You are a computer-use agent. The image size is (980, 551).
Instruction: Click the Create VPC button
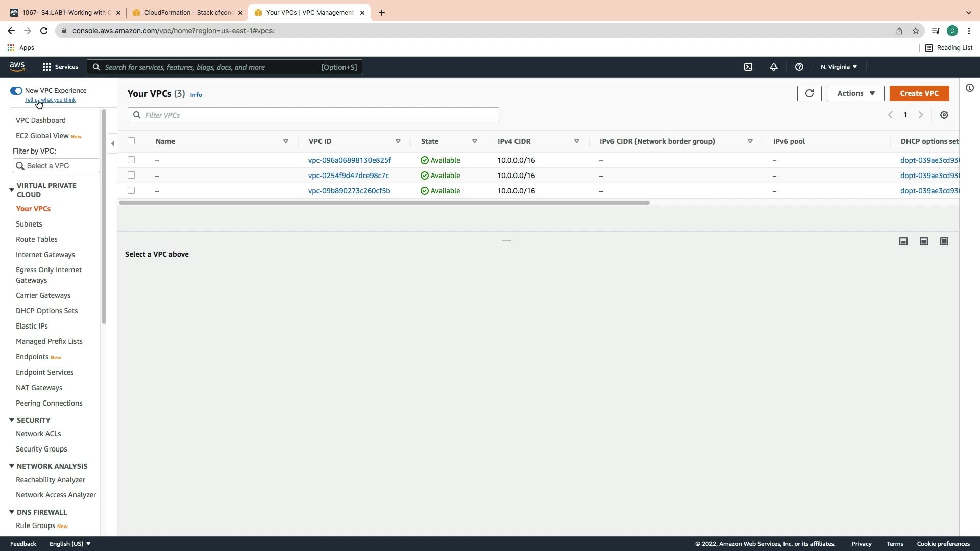[x=919, y=93]
